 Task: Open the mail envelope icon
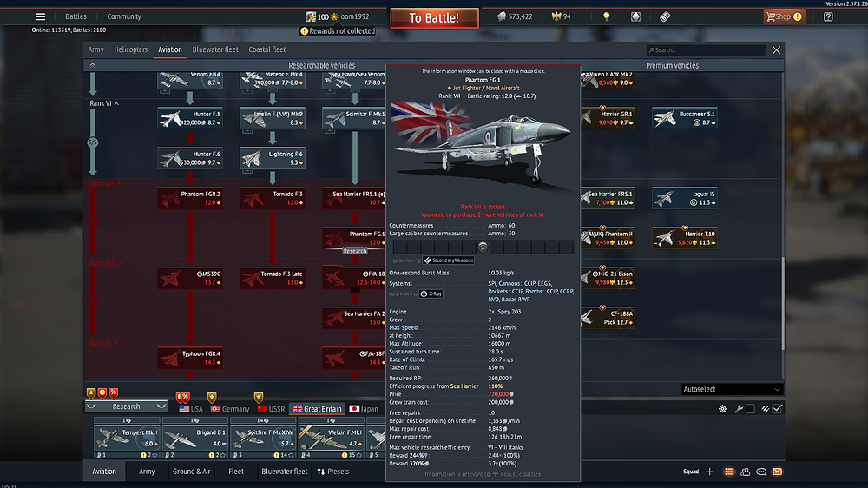tap(777, 472)
